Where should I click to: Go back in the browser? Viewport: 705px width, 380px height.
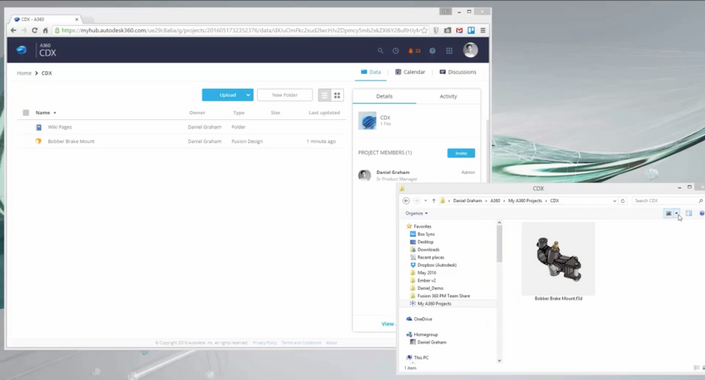pyautogui.click(x=13, y=30)
